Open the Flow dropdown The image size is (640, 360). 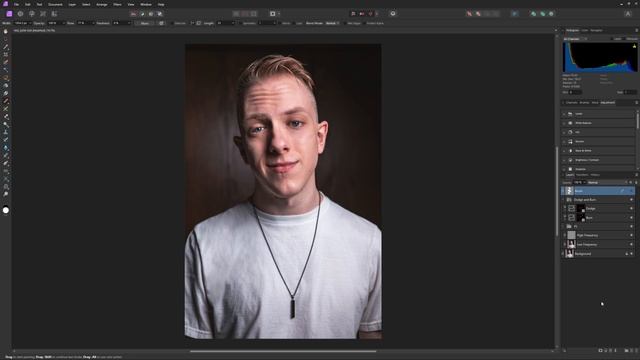click(x=93, y=23)
